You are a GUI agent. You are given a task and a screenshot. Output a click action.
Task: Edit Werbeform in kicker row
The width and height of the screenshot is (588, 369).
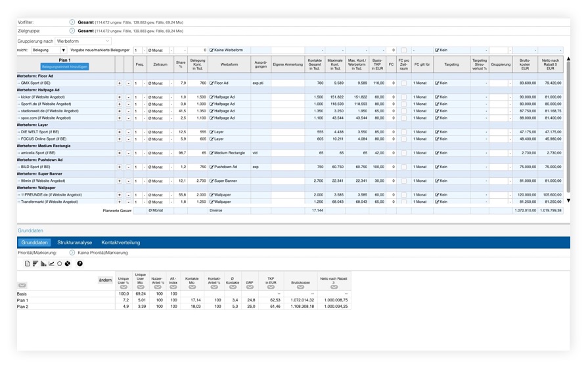pos(212,97)
